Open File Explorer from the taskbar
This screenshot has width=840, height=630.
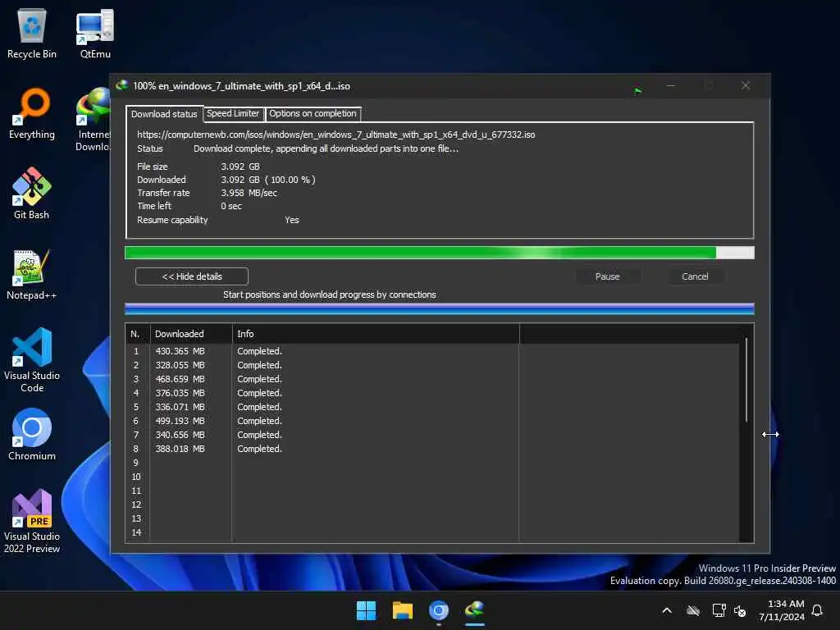[402, 610]
